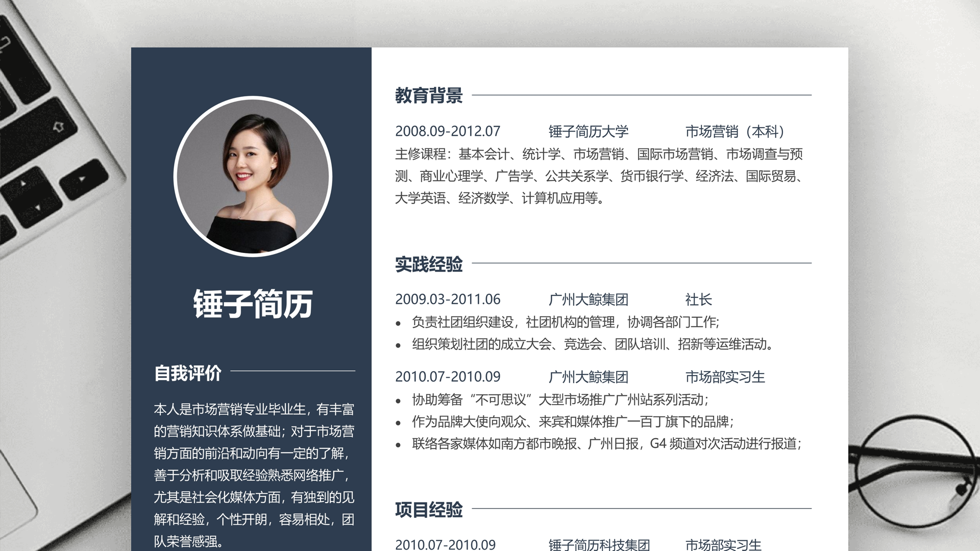The height and width of the screenshot is (551, 980).
Task: Click the bullet 协助筹备“不可思议”大型市场推广
Action: [560, 399]
